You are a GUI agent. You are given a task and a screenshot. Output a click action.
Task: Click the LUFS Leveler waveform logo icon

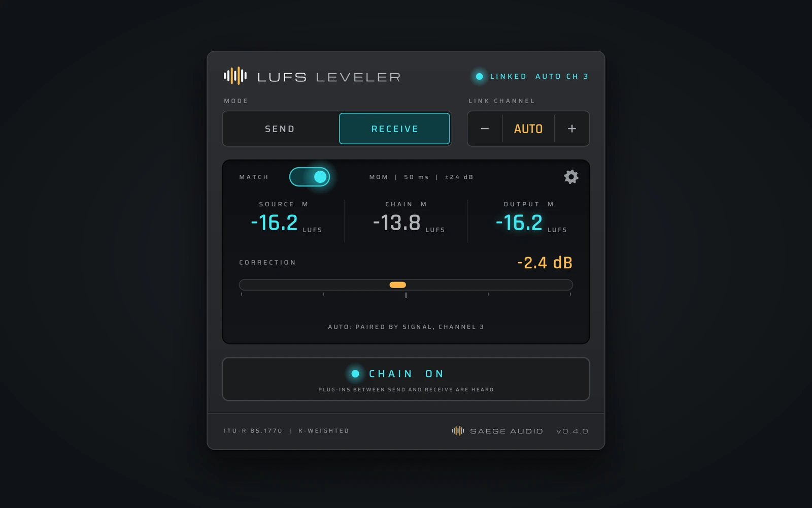point(235,76)
